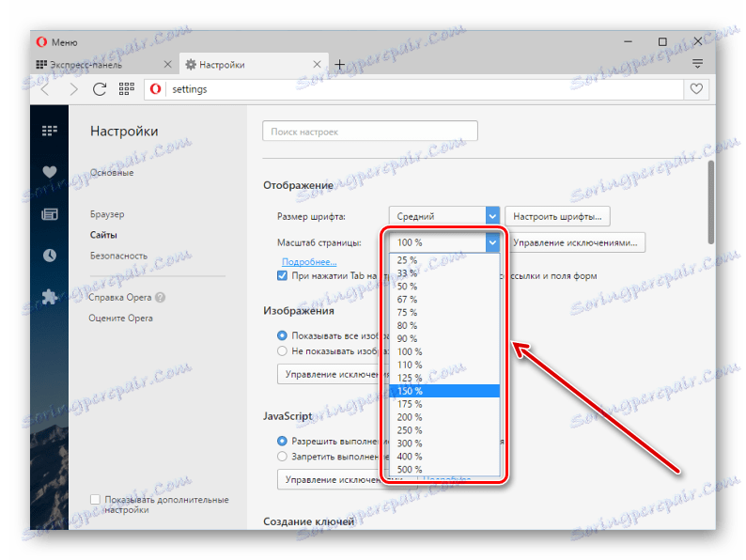The width and height of the screenshot is (746, 560).
Task: Close the Настройки tab
Action: coord(317,64)
